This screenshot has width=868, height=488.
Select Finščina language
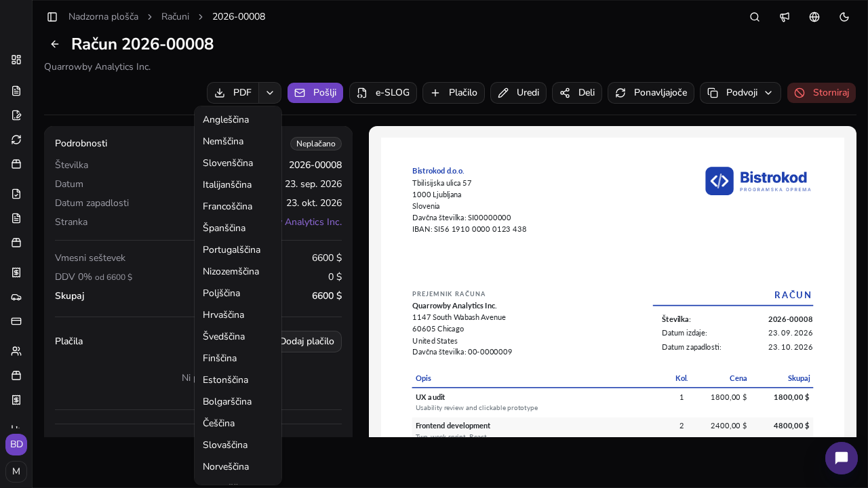point(238,359)
